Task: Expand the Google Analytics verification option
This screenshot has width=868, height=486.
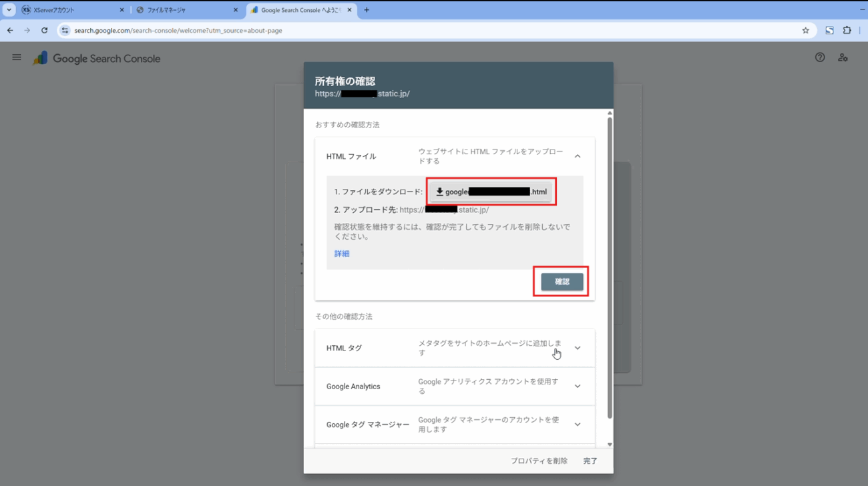Action: point(577,387)
